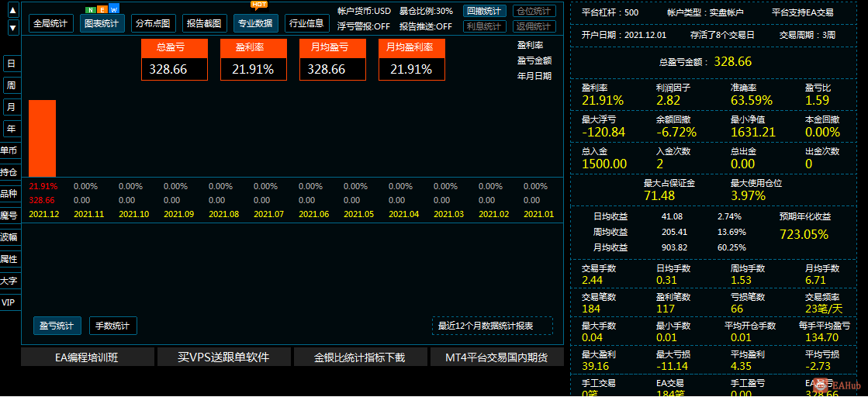Open 行业信息 tab
Image resolution: width=868 pixels, height=397 pixels.
pos(306,23)
